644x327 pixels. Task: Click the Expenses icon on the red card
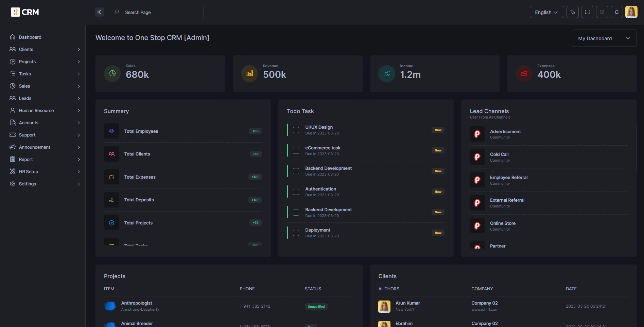point(524,74)
